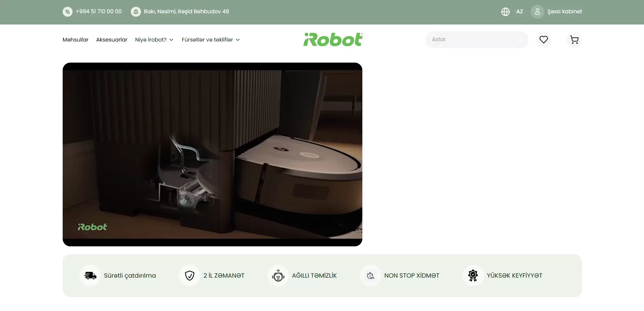Expand Fürsətlər və təkliflər menu
The height and width of the screenshot is (311, 644).
[211, 40]
